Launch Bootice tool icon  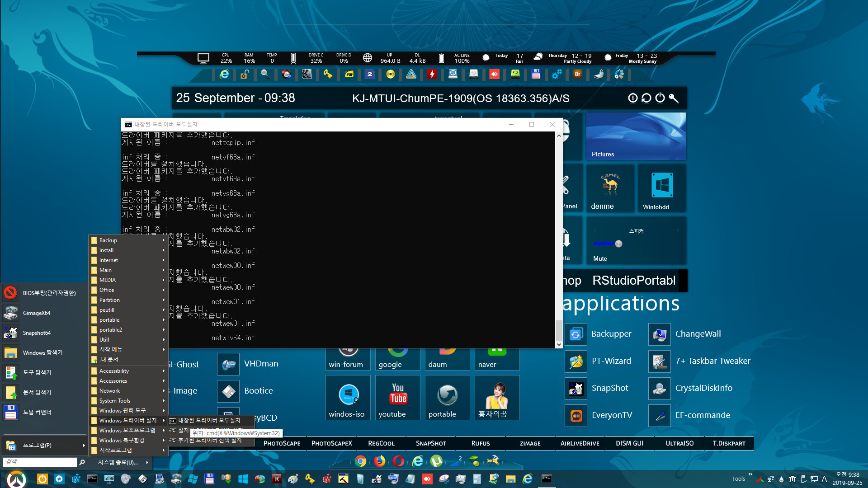[x=228, y=391]
